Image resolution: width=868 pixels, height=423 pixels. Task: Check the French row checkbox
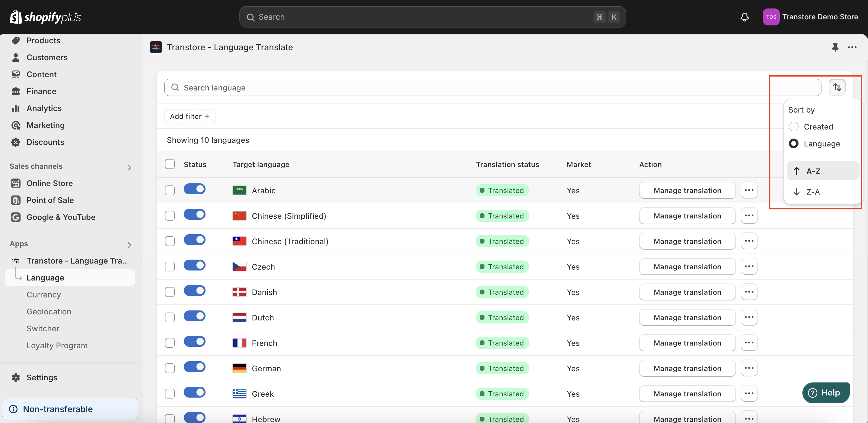click(170, 343)
